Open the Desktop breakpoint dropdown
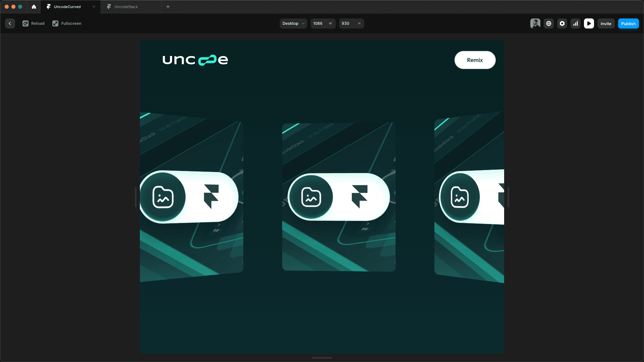Screen dimensions: 644x362 293,23
